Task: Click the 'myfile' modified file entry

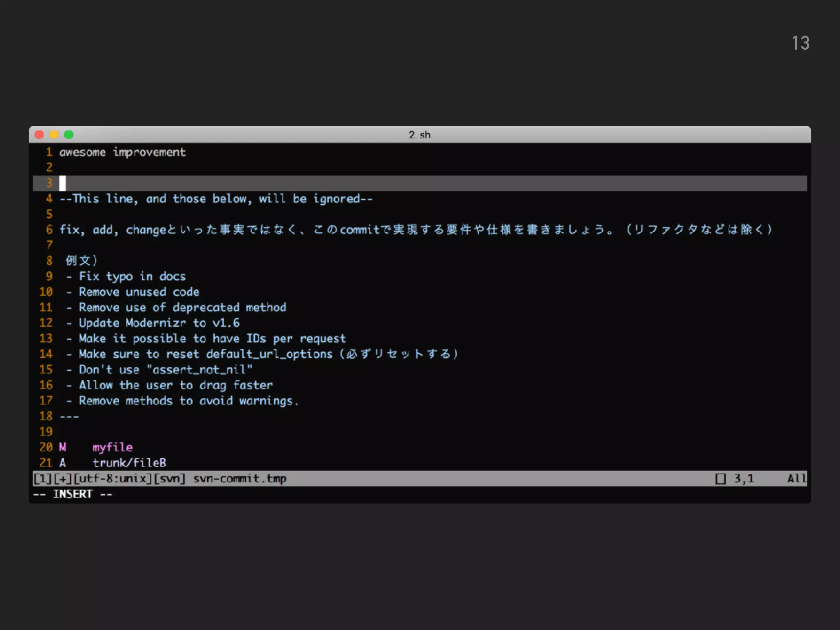Action: coord(112,447)
